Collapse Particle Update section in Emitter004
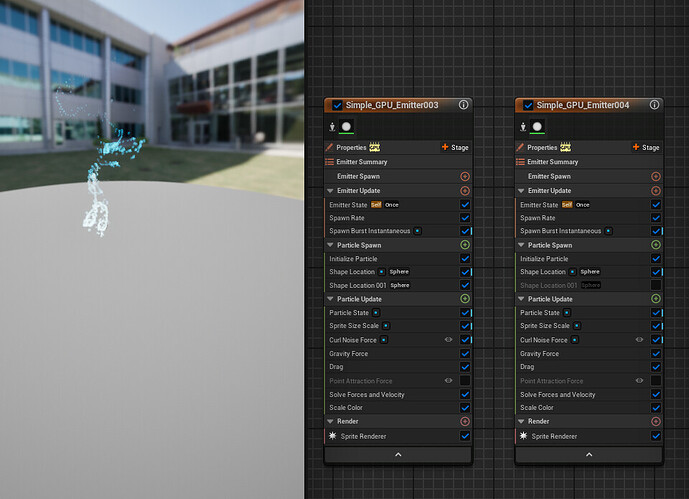Screen dimensions: 689x499 point(521,299)
